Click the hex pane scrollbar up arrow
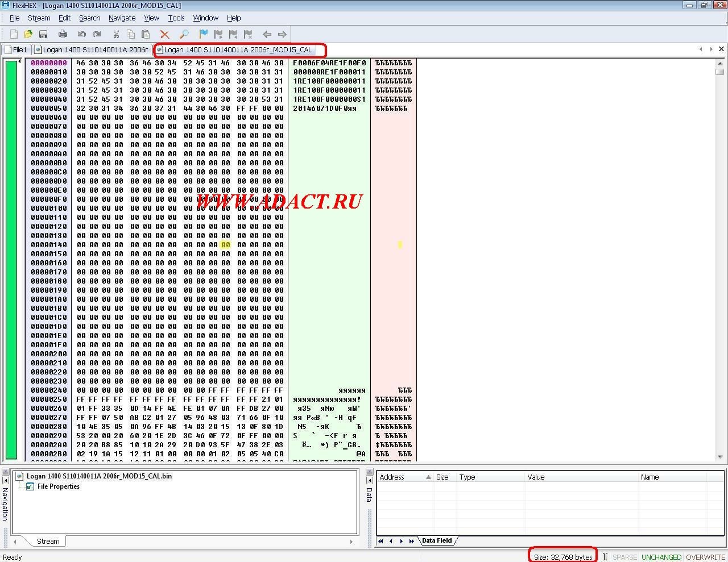 coord(720,63)
